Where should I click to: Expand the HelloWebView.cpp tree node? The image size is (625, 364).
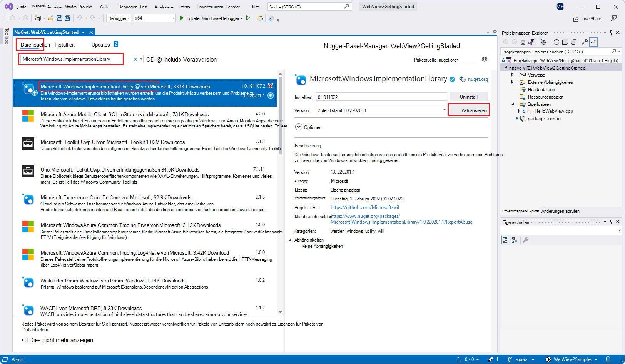(x=519, y=111)
